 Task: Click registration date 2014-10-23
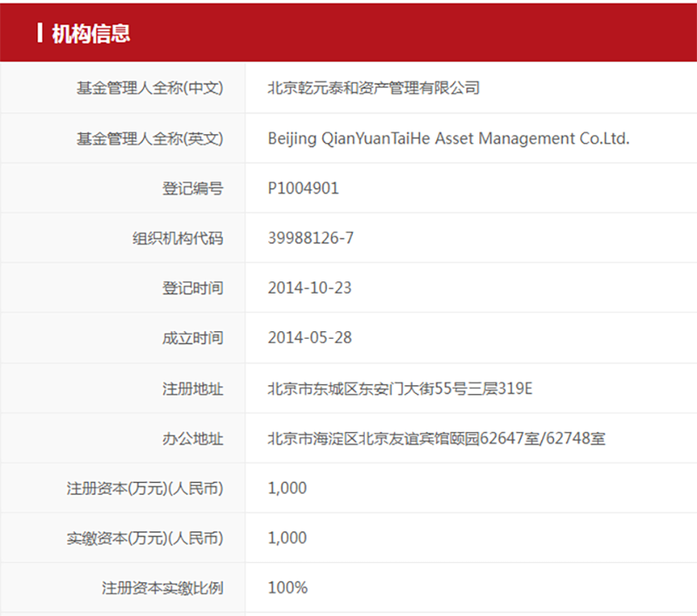point(309,288)
